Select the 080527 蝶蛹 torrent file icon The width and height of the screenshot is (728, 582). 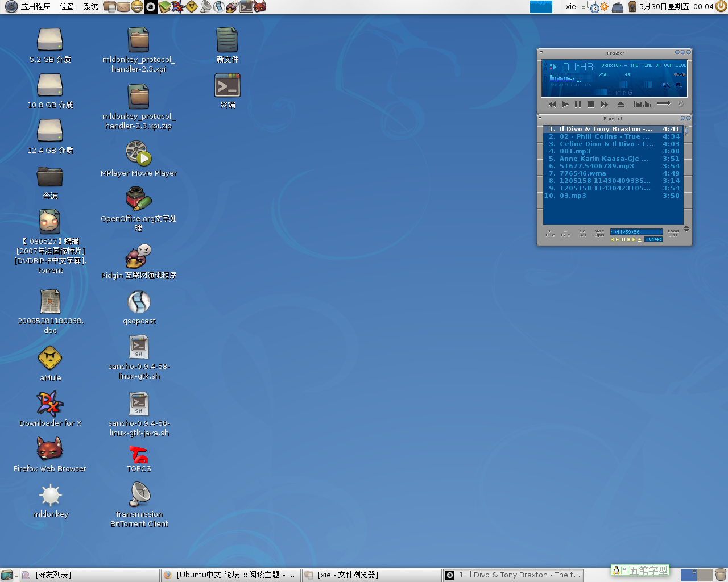coord(50,222)
